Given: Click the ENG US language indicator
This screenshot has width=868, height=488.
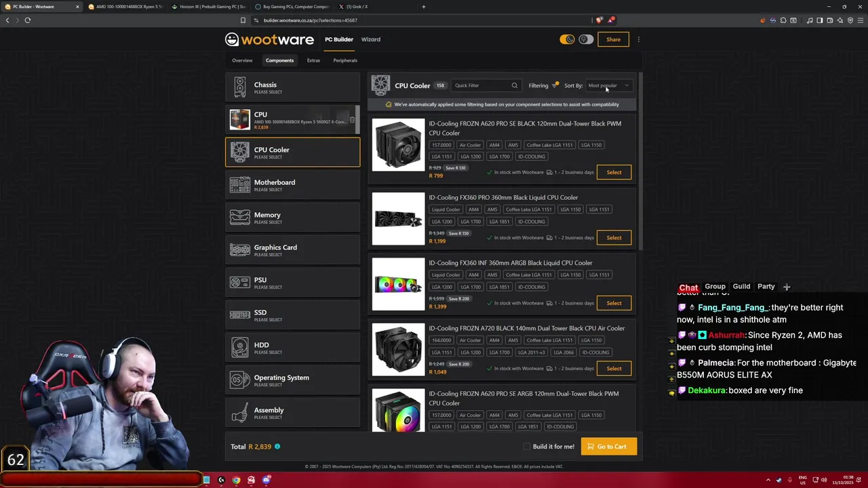Looking at the screenshot, I should pyautogui.click(x=804, y=480).
